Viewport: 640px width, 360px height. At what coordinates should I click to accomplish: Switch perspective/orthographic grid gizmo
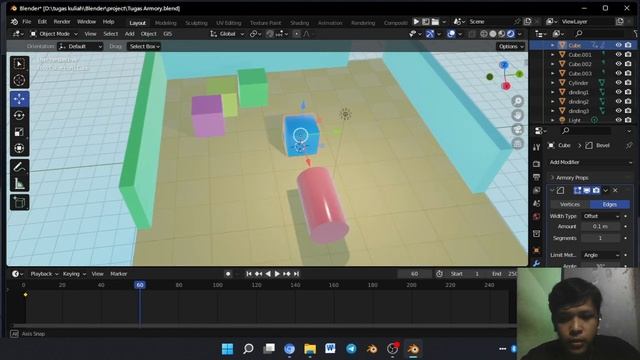click(x=517, y=144)
